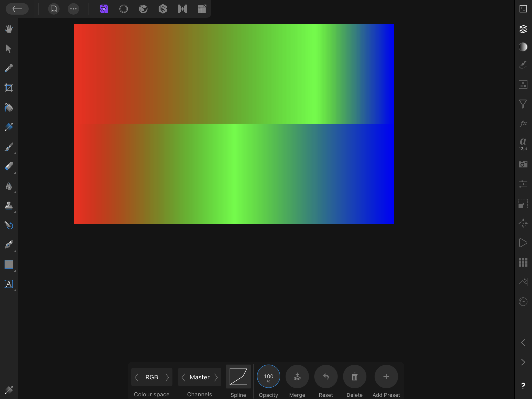Select the Move tool

click(x=9, y=48)
